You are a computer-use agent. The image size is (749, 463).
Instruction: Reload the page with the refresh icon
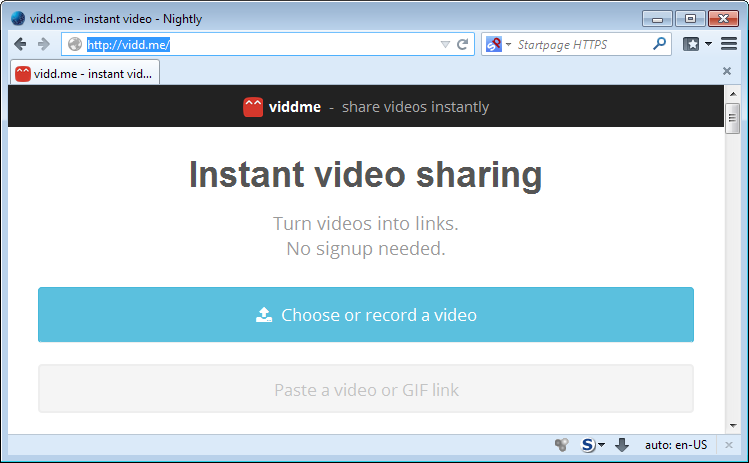tap(462, 44)
